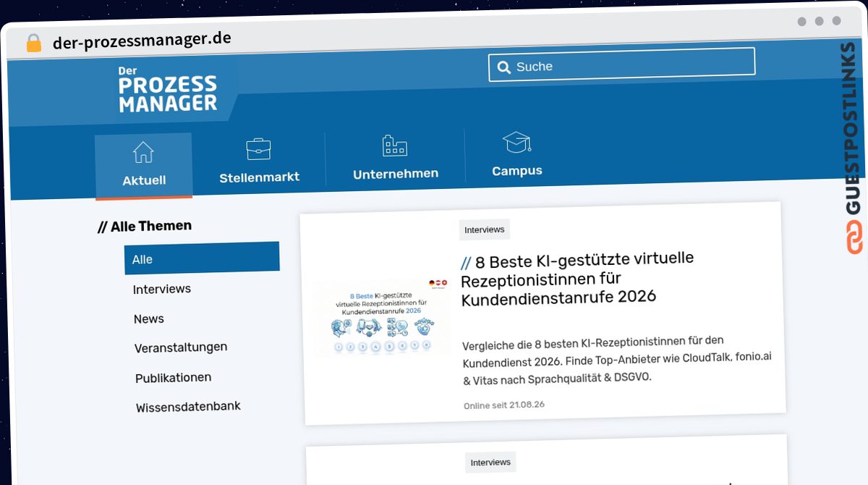
Task: Select Publikationen in the themes list
Action: tap(174, 377)
